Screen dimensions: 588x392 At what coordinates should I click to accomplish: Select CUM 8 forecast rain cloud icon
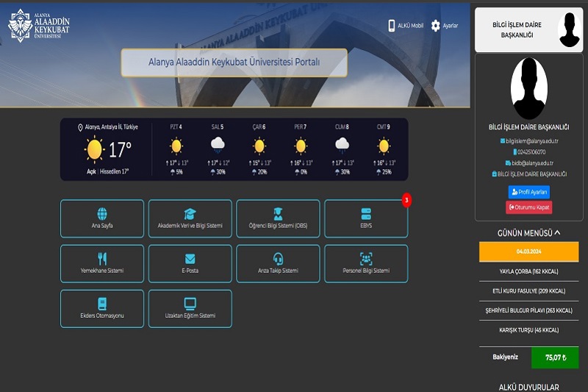tap(342, 145)
